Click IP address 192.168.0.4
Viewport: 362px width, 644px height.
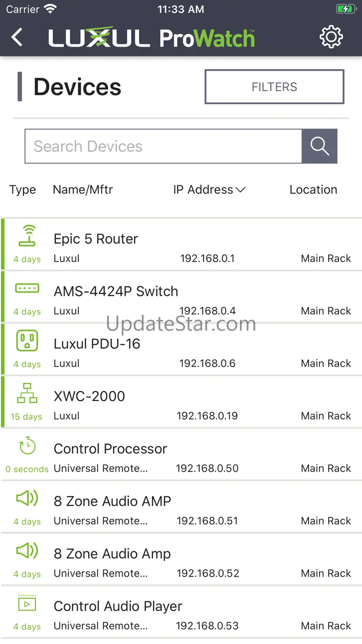[207, 311]
